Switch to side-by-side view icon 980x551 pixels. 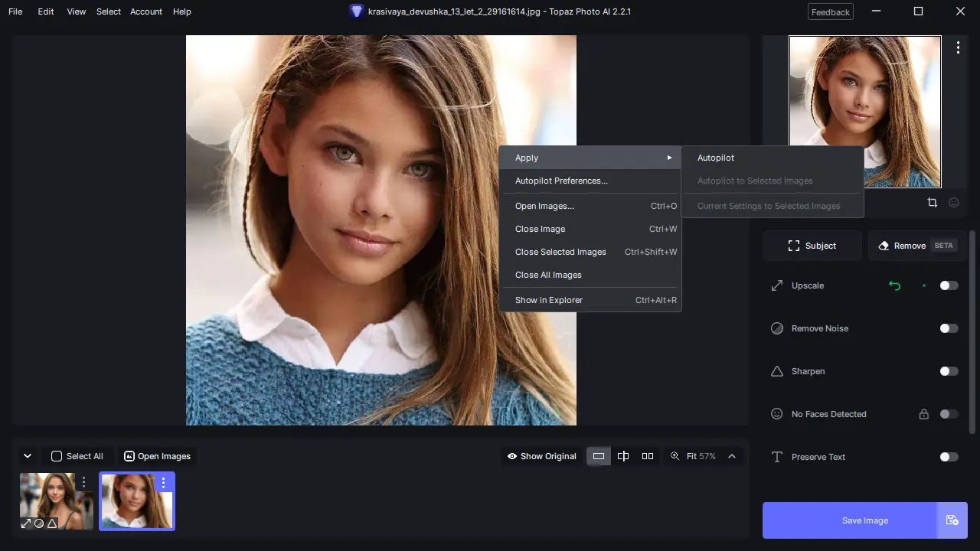(648, 456)
